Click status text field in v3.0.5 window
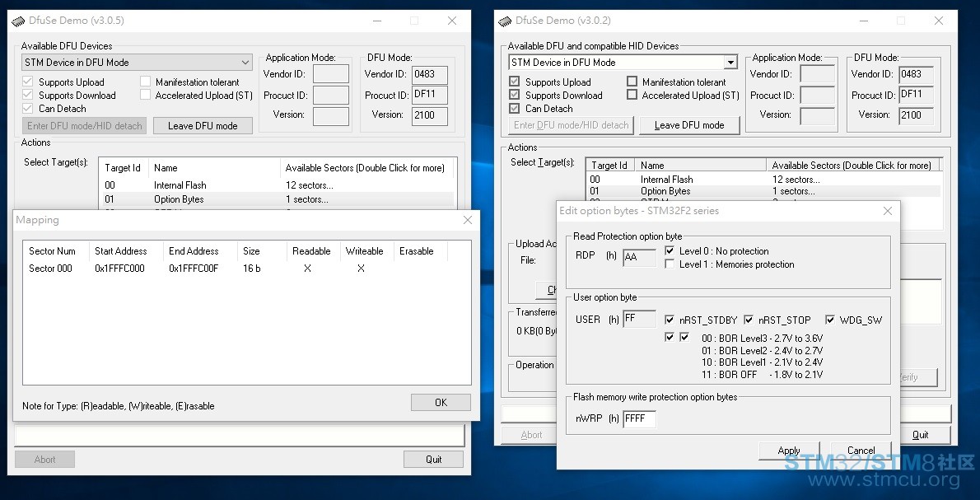 tap(240, 436)
